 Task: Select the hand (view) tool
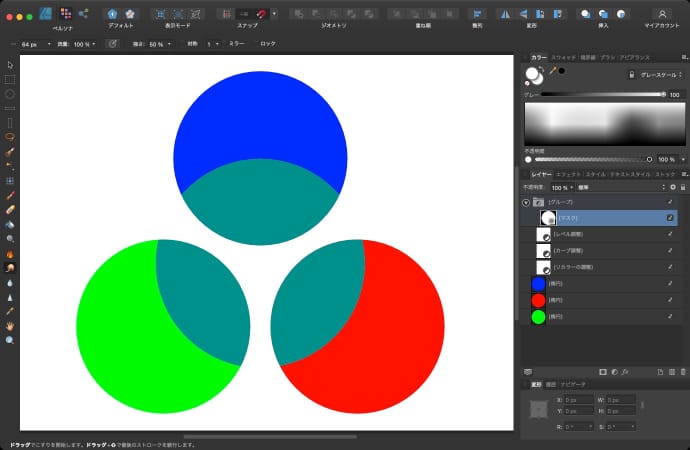(10, 326)
